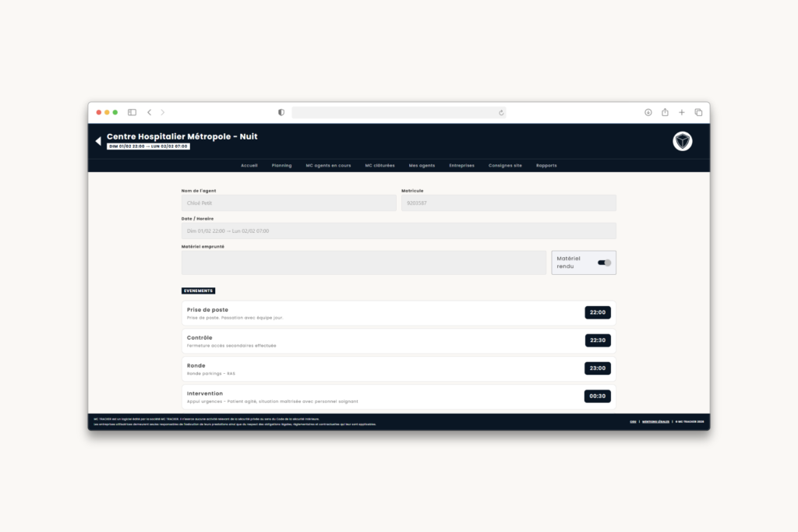Go to the Consignes site section
798x532 pixels.
pyautogui.click(x=505, y=165)
